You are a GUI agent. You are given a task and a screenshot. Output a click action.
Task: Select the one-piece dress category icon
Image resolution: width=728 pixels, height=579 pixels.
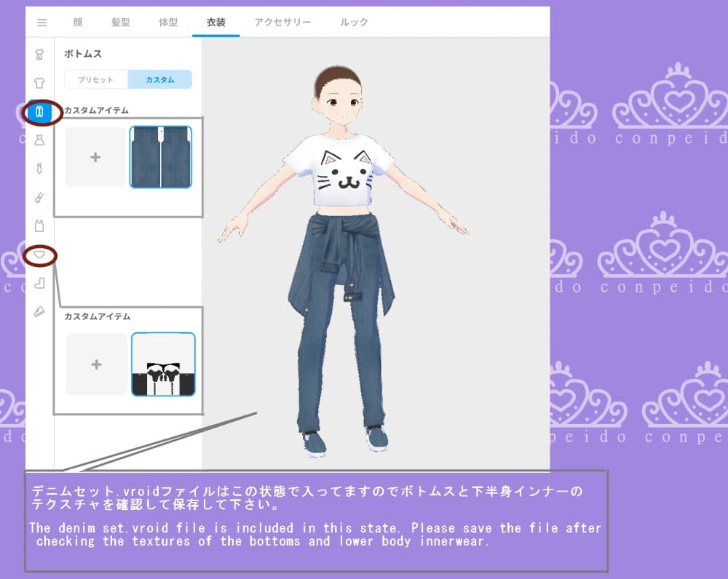click(39, 140)
